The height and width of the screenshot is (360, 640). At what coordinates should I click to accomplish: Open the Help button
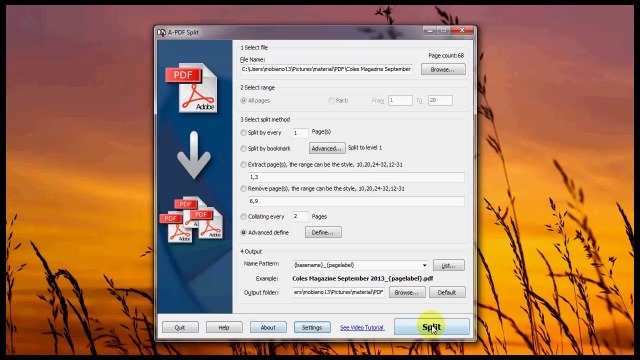click(x=224, y=327)
